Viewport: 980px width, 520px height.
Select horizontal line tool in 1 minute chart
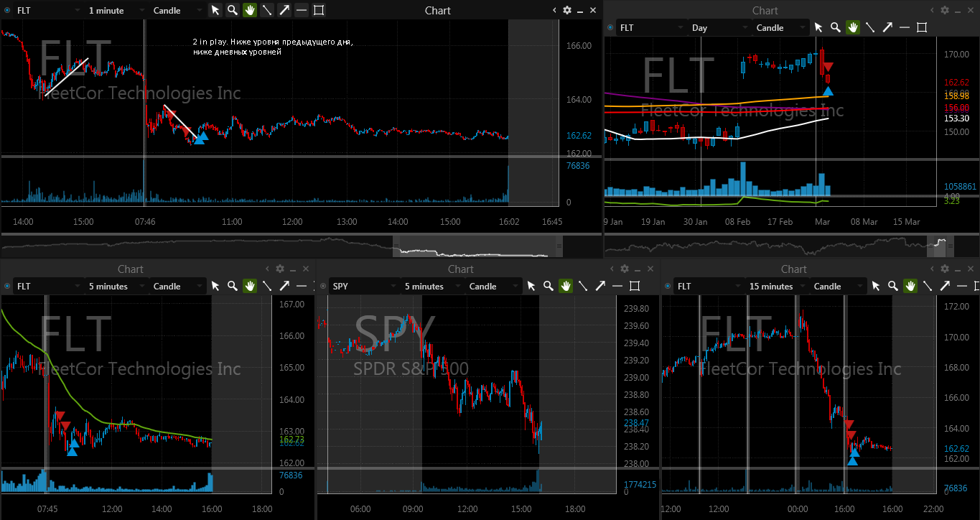pyautogui.click(x=302, y=10)
